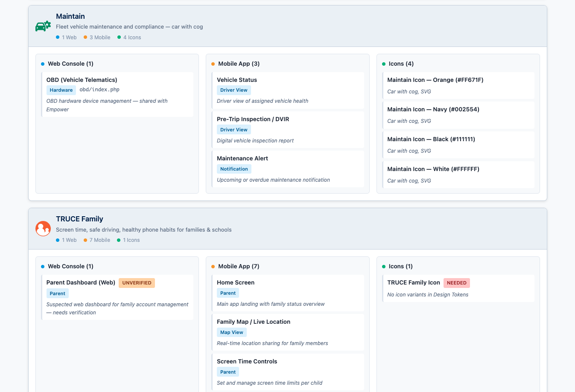
Task: Click "Set and manage screen time limits" text
Action: point(269,383)
